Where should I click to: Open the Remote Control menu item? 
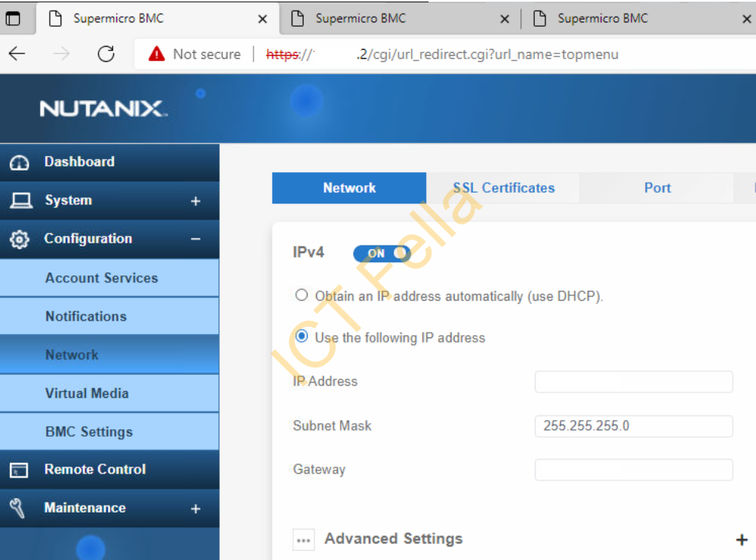[109, 470]
